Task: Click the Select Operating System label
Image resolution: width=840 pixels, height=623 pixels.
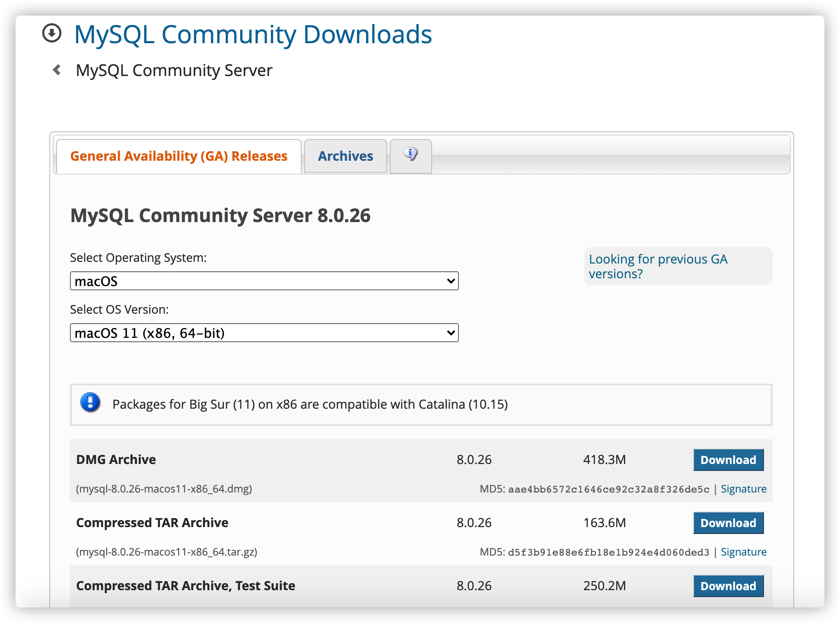Action: [138, 257]
